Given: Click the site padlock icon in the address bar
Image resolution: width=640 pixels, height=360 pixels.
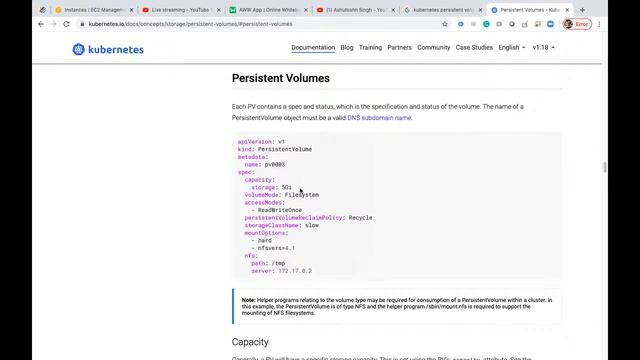Looking at the screenshot, I should 82,24.
